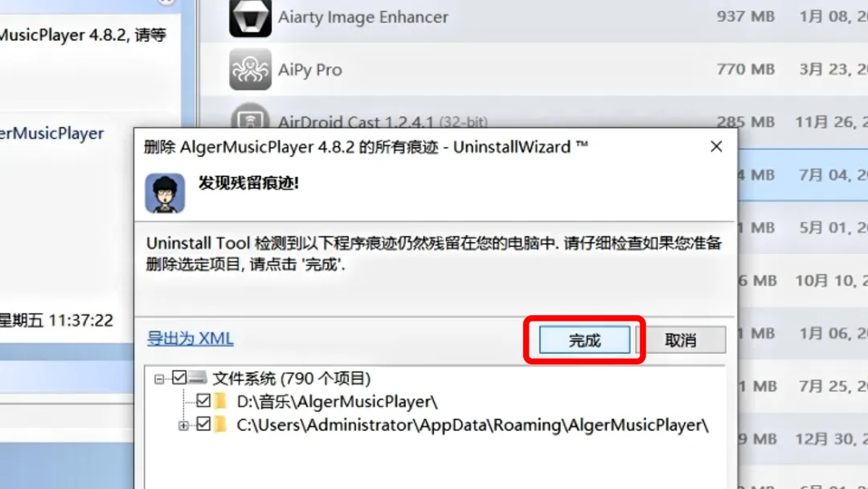Collapse the 文件系统 tree node
868x489 pixels.
(x=159, y=380)
